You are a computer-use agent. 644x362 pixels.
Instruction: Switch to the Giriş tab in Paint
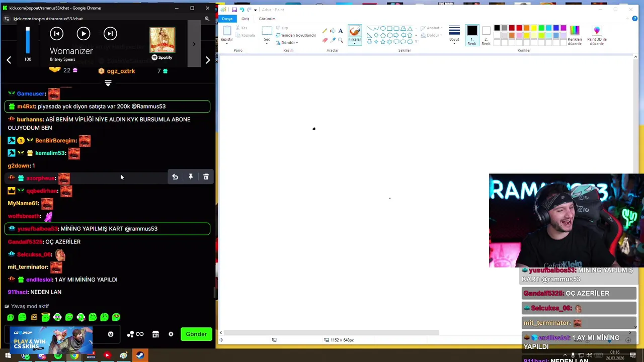tap(245, 19)
